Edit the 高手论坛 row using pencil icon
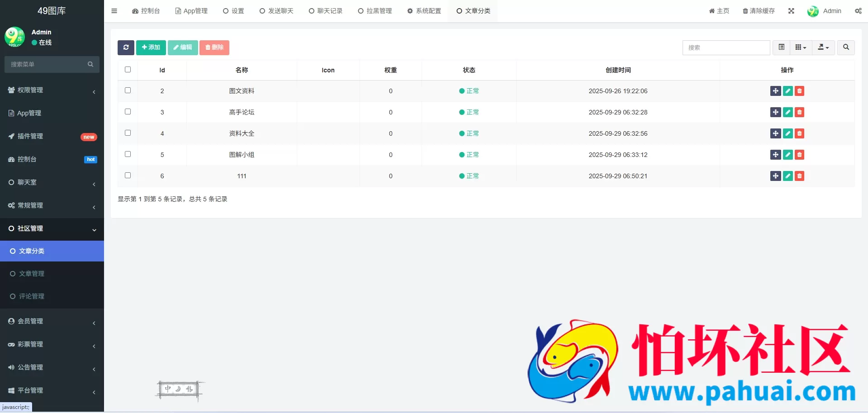This screenshot has height=413, width=868. click(x=787, y=112)
